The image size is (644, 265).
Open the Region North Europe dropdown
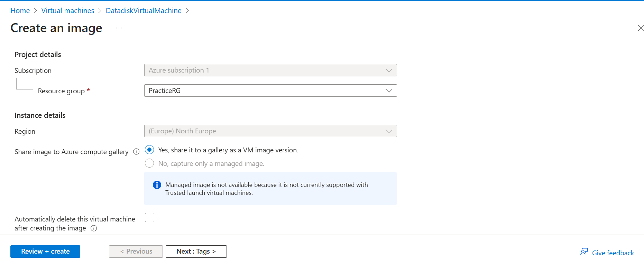coord(270,131)
